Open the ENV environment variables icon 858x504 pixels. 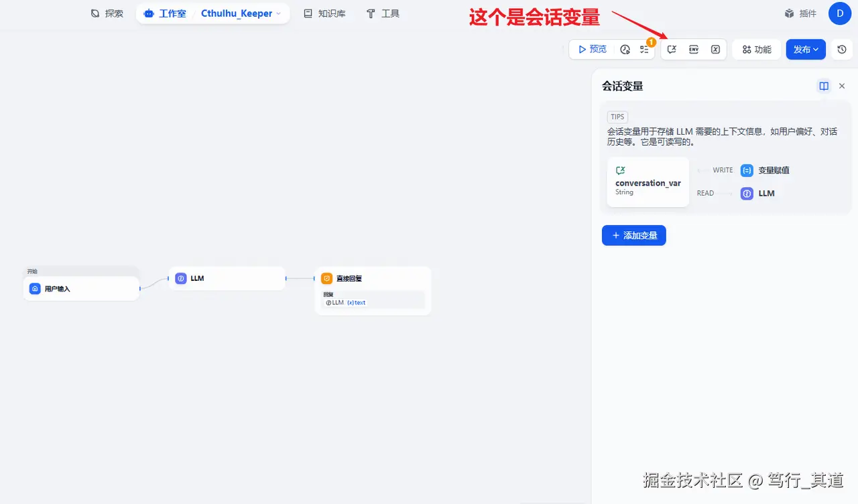pos(694,50)
